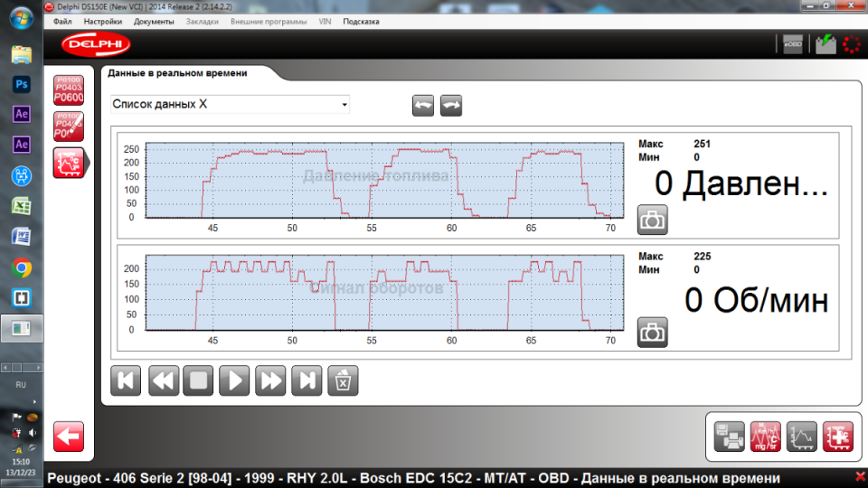
Task: Expand the 'Список данных X' dropdown
Action: 344,105
